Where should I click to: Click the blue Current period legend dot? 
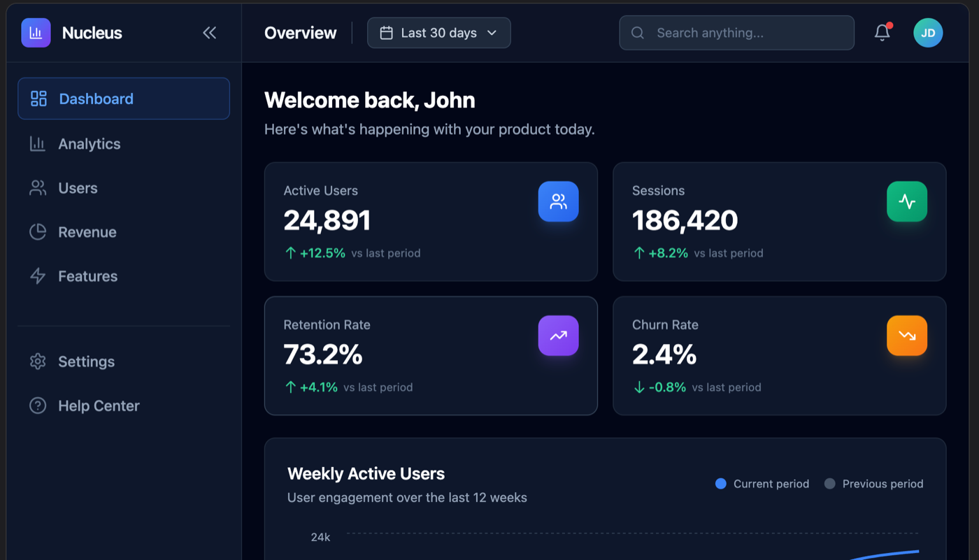[721, 484]
